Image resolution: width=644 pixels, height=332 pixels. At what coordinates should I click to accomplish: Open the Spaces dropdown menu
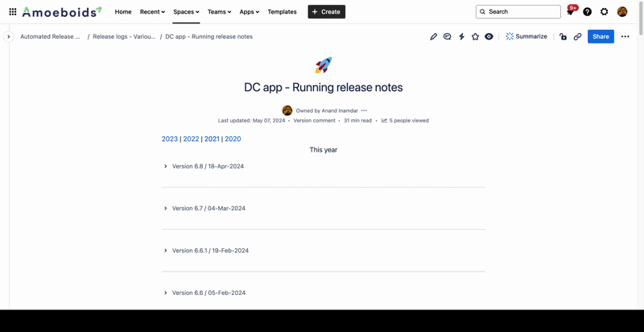[186, 12]
